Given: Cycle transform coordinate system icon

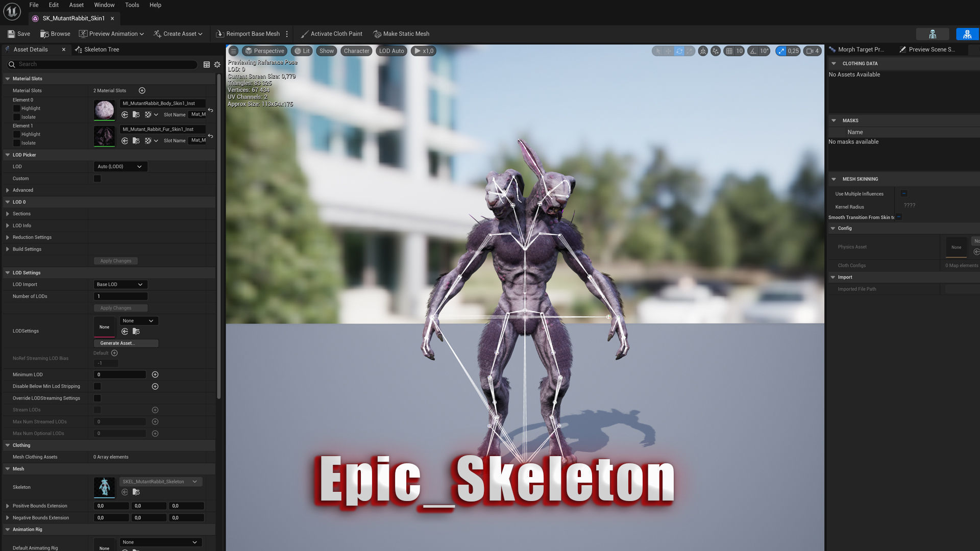Looking at the screenshot, I should point(703,51).
